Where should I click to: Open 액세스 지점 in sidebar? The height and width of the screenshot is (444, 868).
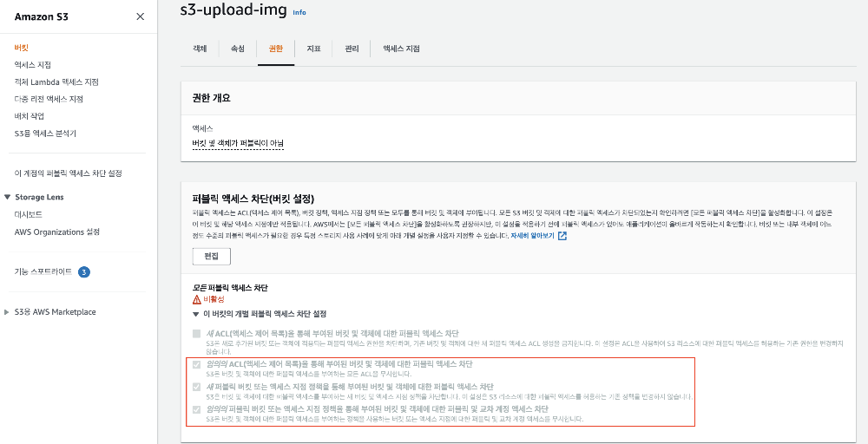[33, 65]
